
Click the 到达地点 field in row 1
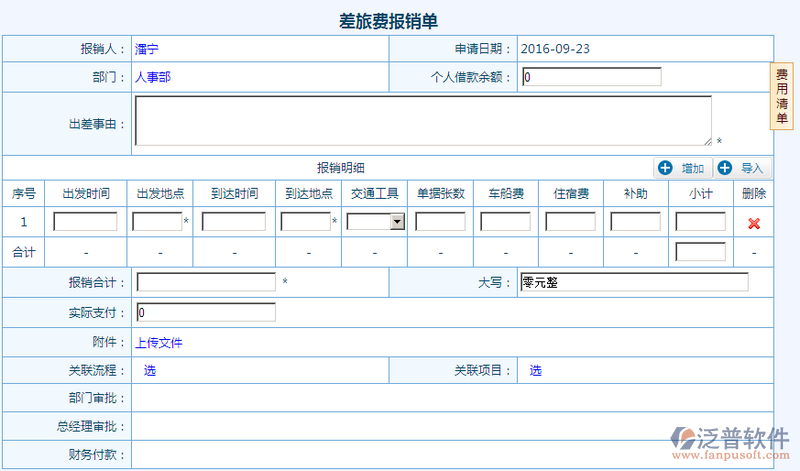click(x=305, y=221)
